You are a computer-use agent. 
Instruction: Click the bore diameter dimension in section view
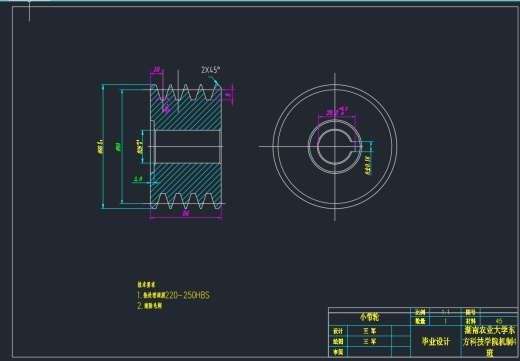pyautogui.click(x=139, y=147)
